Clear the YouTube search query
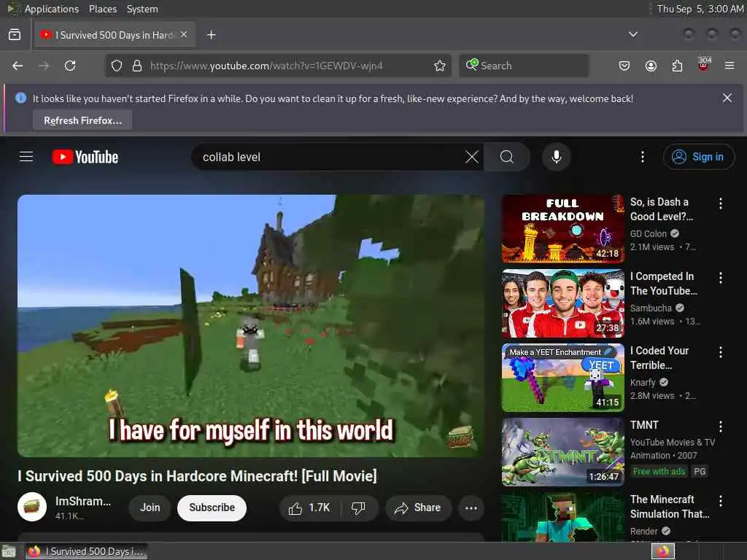 tap(472, 157)
